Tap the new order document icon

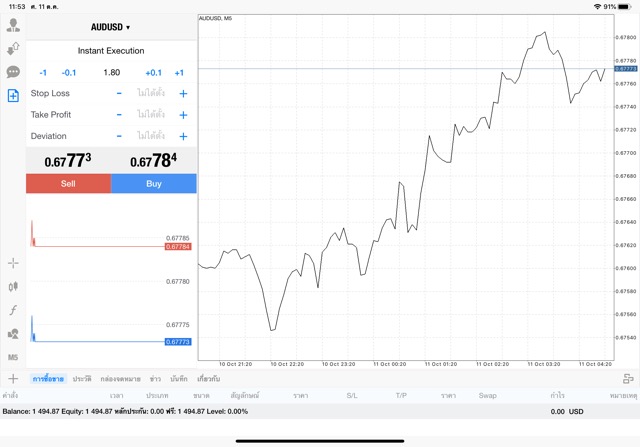tap(13, 95)
